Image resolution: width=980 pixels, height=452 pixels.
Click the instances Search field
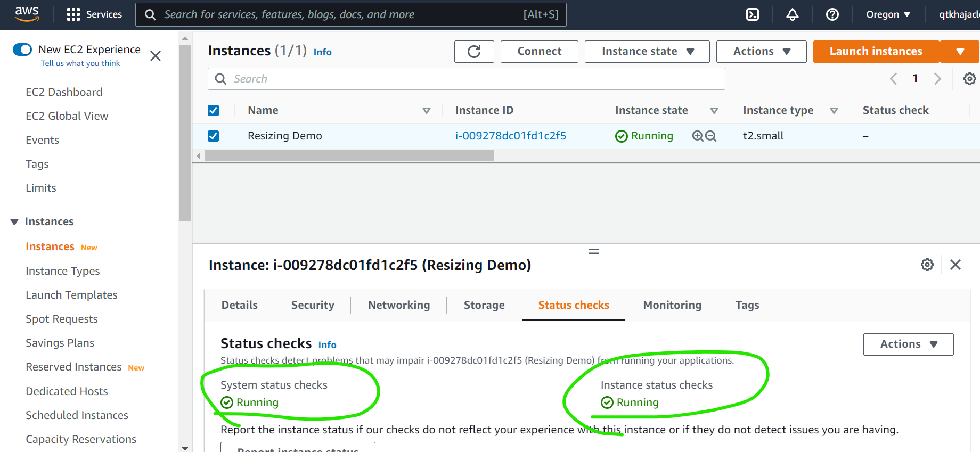[466, 79]
